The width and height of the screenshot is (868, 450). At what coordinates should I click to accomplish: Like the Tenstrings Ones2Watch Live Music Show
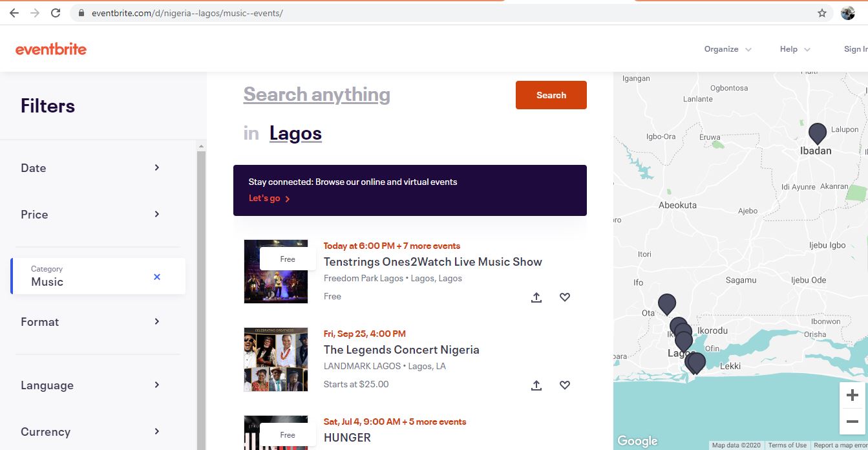(x=565, y=297)
